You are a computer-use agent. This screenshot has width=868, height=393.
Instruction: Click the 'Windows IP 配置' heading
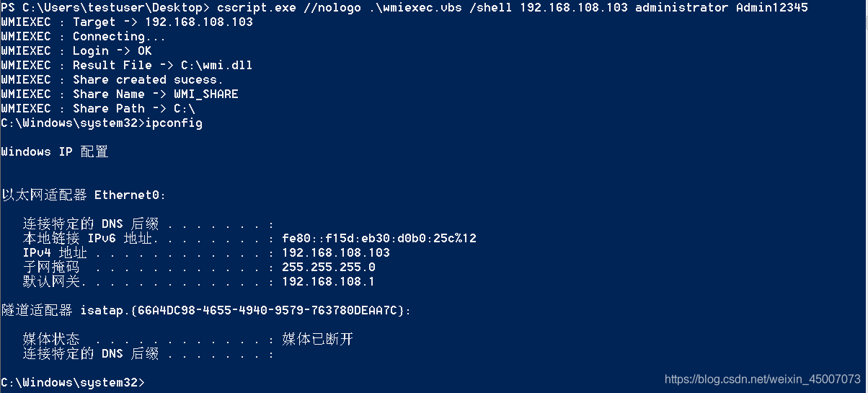point(55,151)
